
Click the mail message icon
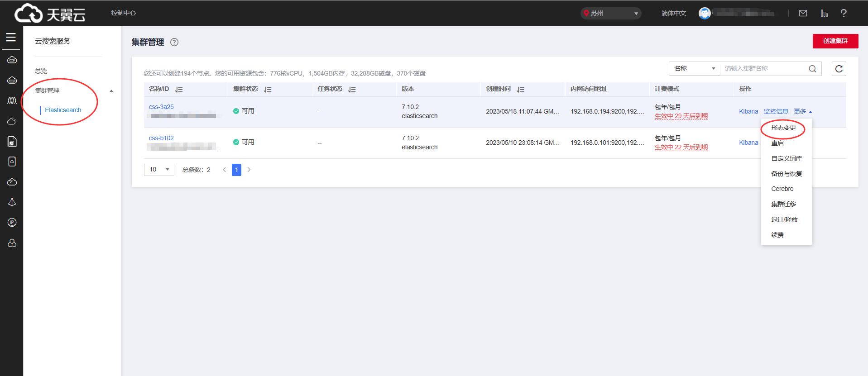pos(803,13)
